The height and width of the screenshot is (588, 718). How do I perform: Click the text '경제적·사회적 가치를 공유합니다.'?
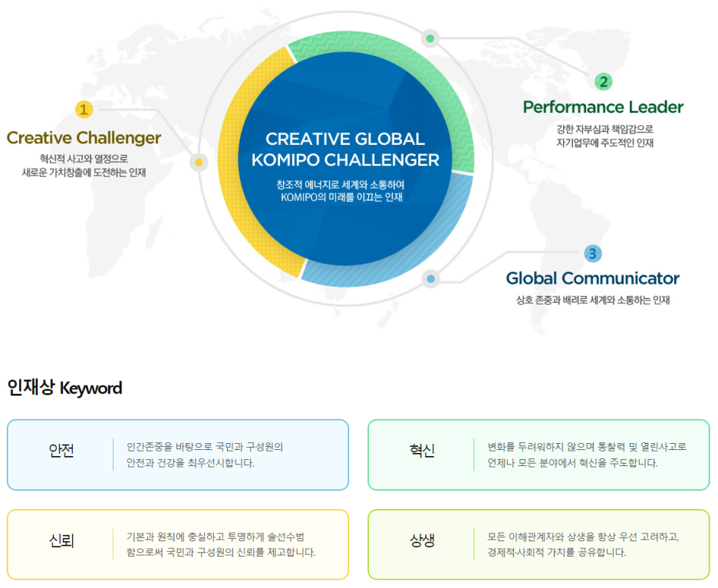click(x=556, y=552)
